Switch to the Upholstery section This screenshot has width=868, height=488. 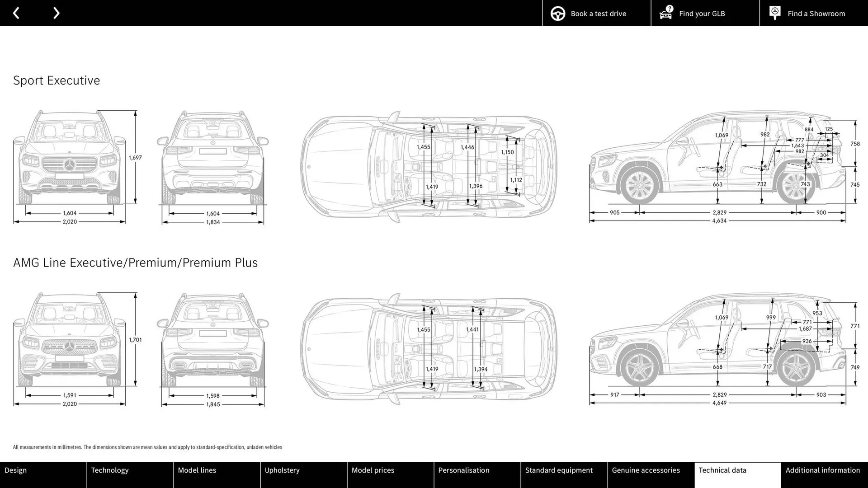[x=283, y=470]
